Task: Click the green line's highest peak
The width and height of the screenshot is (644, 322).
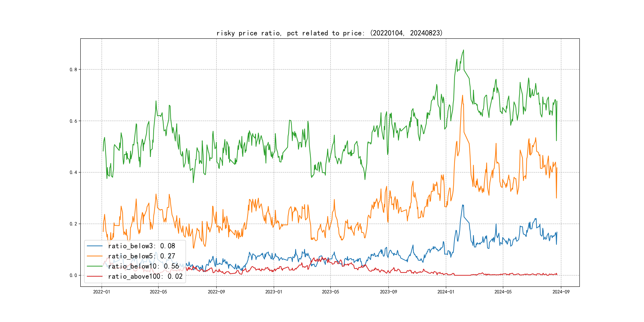Action: pyautogui.click(x=463, y=50)
